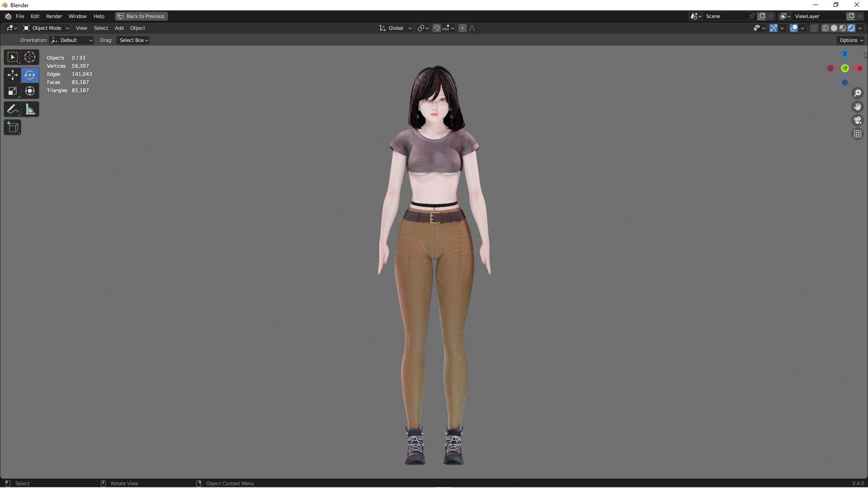Open the Object Mode dropdown

point(46,28)
